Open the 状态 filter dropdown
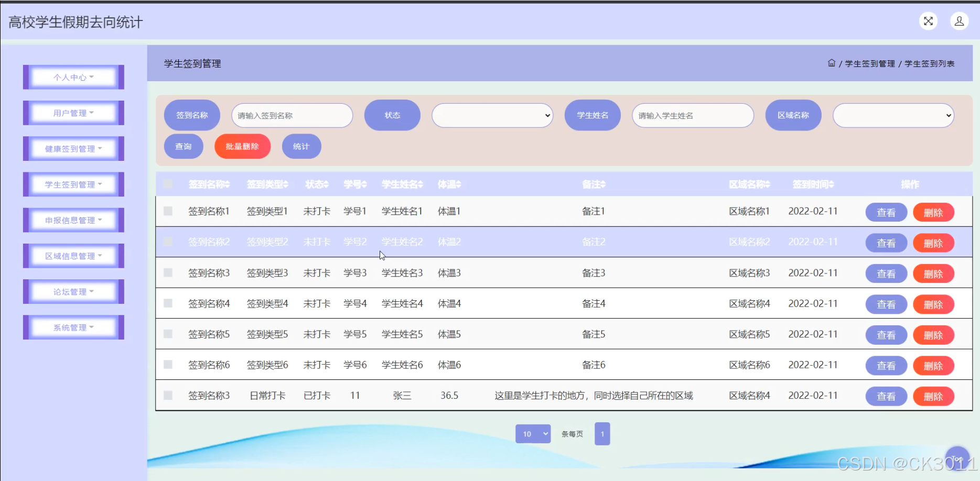This screenshot has width=980, height=481. [492, 115]
